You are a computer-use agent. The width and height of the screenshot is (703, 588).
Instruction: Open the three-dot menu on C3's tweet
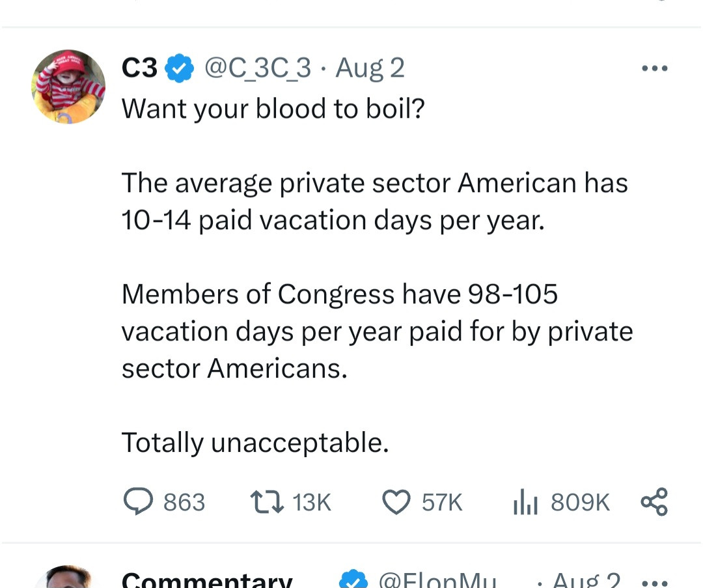tap(654, 68)
